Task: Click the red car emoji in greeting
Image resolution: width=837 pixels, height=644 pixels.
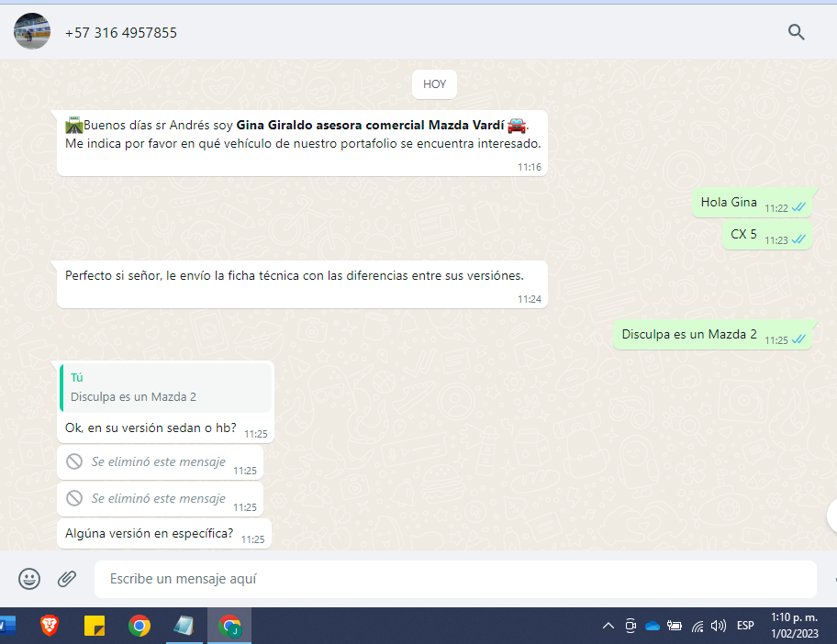Action: tap(516, 126)
